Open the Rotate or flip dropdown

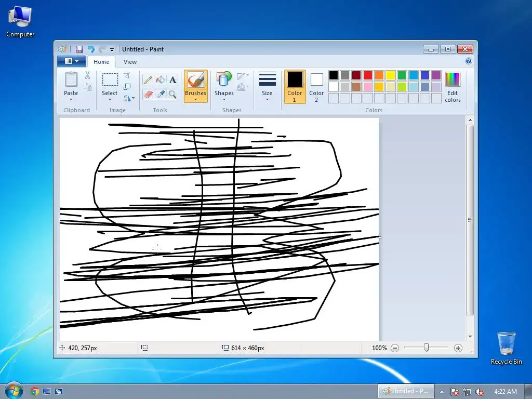point(129,98)
